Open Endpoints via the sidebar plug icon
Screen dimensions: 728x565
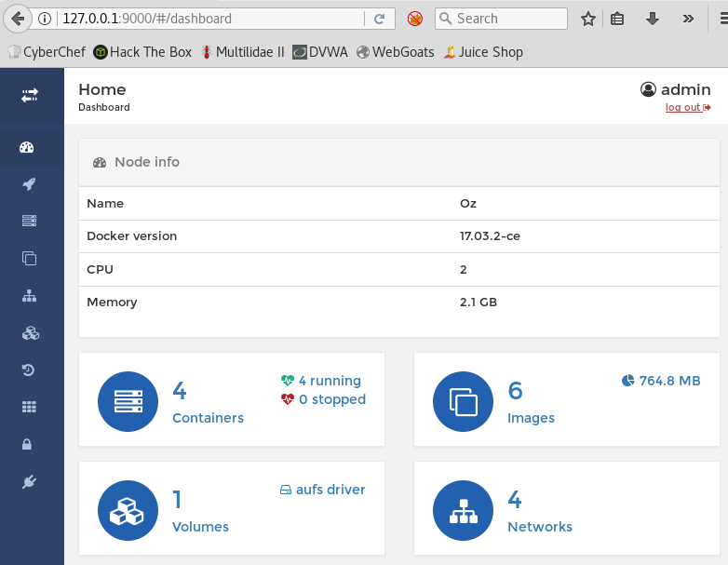click(29, 482)
